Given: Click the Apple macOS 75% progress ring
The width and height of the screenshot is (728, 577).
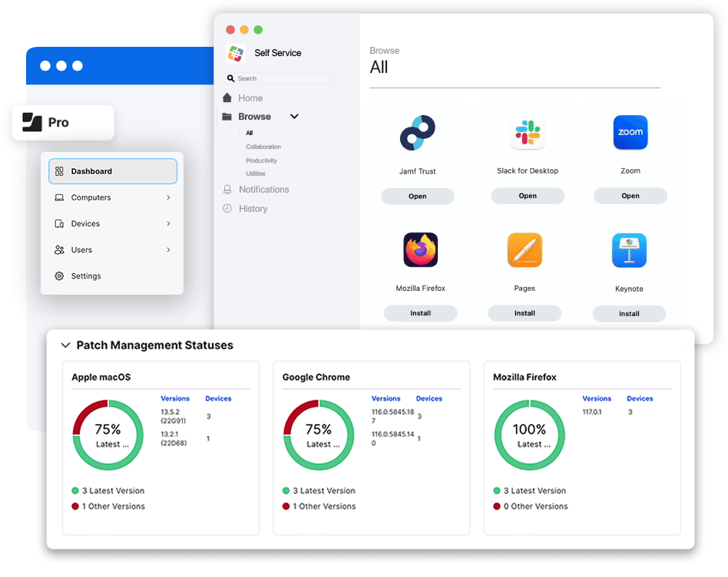Looking at the screenshot, I should pos(108,434).
